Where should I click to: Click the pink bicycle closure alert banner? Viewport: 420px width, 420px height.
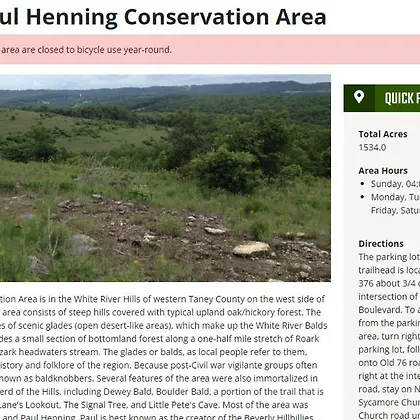(x=210, y=50)
